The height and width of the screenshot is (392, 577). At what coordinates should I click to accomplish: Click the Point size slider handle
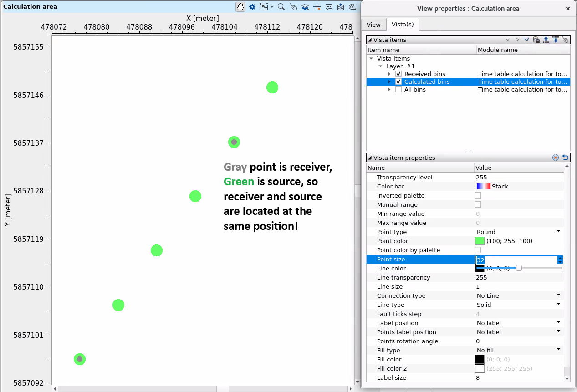tap(519, 268)
